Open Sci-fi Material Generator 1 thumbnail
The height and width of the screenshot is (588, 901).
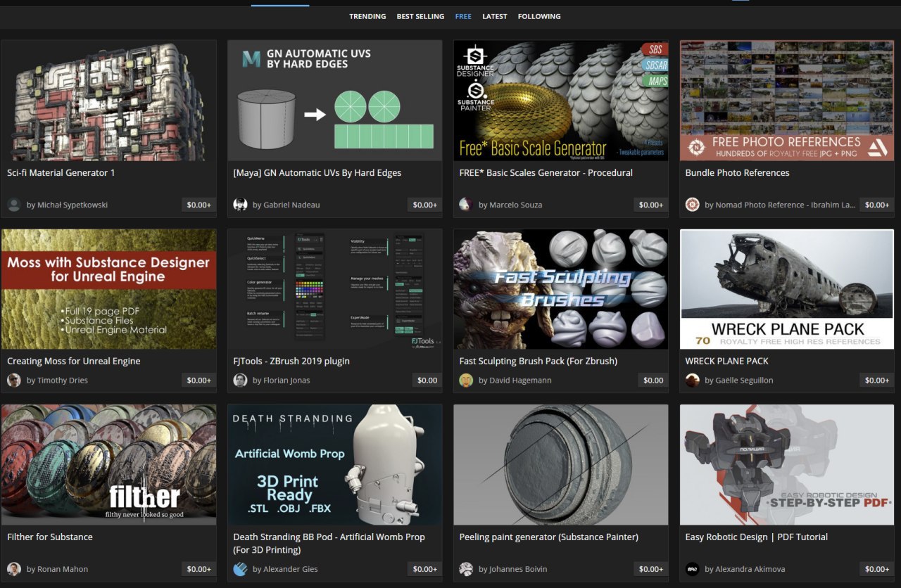pos(108,101)
